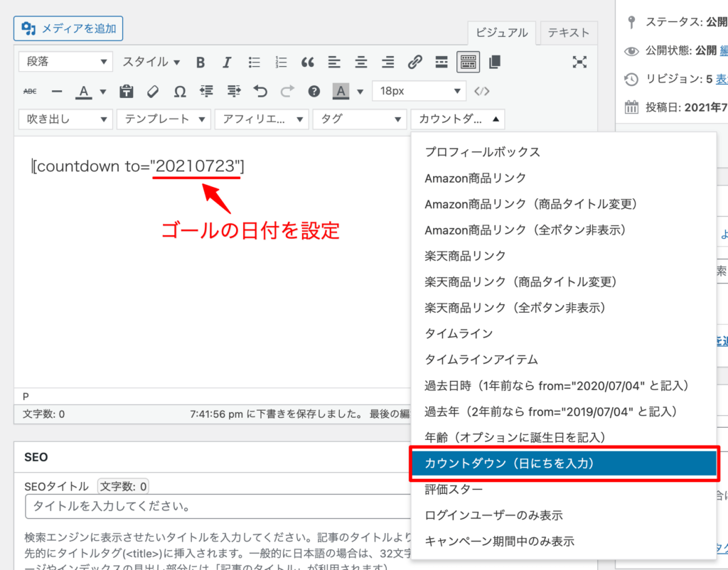This screenshot has height=570, width=728.
Task: Select Amazon商品リンク（全ボタン非表示）
Action: tap(564, 230)
